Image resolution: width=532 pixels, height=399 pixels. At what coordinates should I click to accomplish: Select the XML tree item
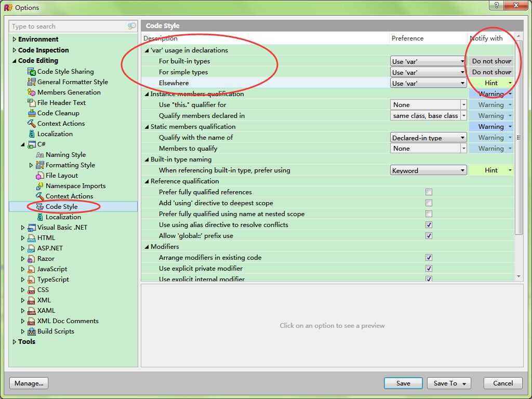pyautogui.click(x=44, y=300)
